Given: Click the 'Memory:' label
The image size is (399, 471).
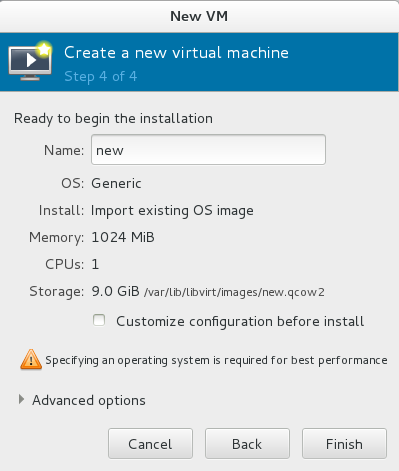Looking at the screenshot, I should pos(56,238).
